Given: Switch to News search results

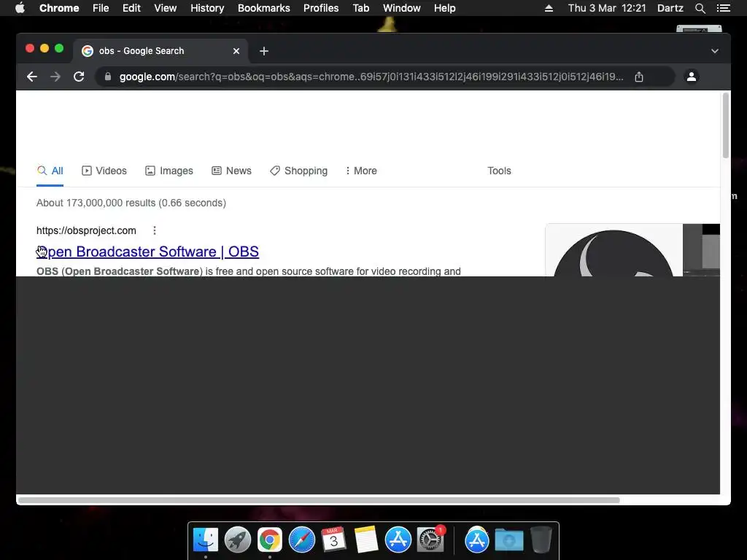Looking at the screenshot, I should pyautogui.click(x=231, y=171).
